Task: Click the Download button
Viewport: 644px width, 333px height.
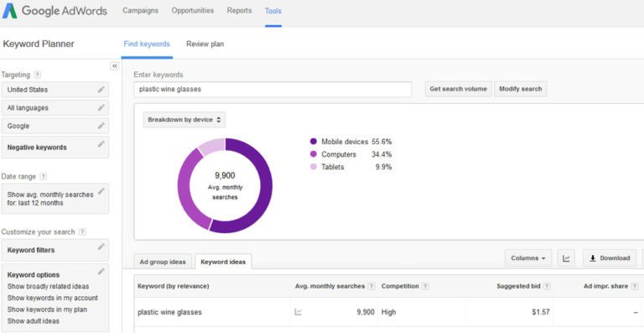Action: point(610,258)
